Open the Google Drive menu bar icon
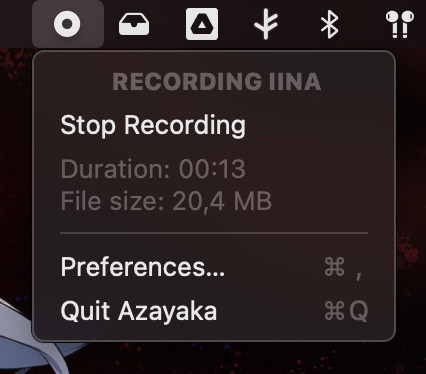 pos(202,24)
